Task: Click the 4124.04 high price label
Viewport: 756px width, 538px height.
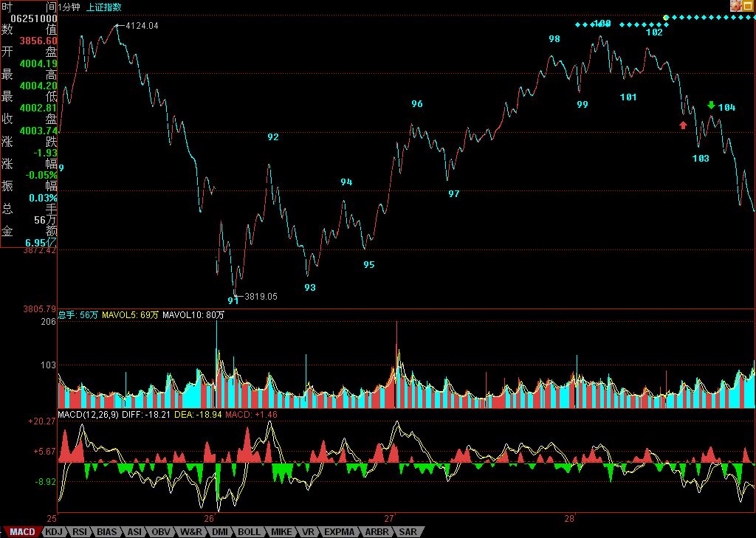Action: point(142,26)
